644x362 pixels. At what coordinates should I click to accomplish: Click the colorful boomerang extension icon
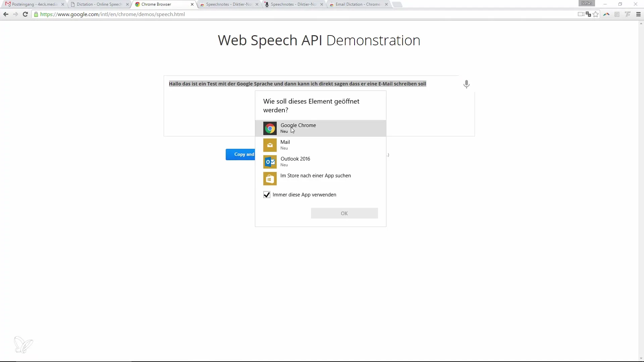pos(606,14)
